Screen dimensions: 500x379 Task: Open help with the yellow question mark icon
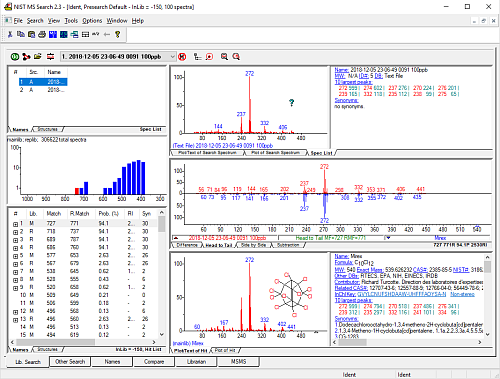(x=117, y=34)
